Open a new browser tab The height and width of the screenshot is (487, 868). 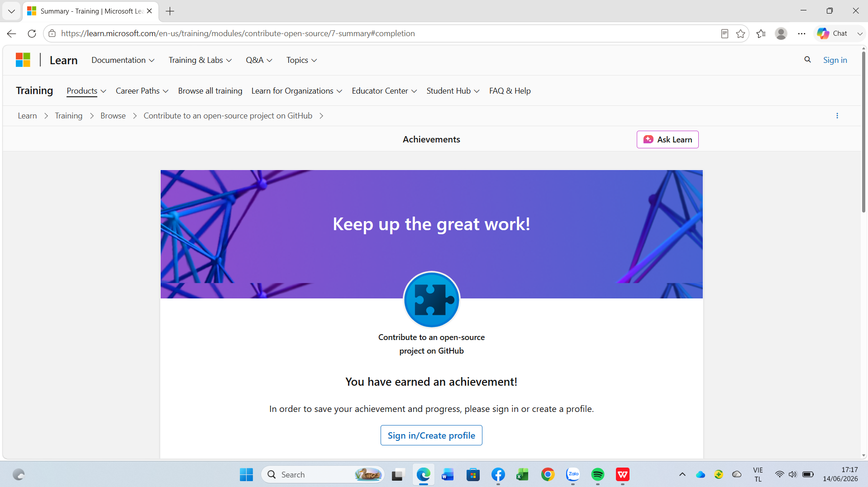pos(170,11)
